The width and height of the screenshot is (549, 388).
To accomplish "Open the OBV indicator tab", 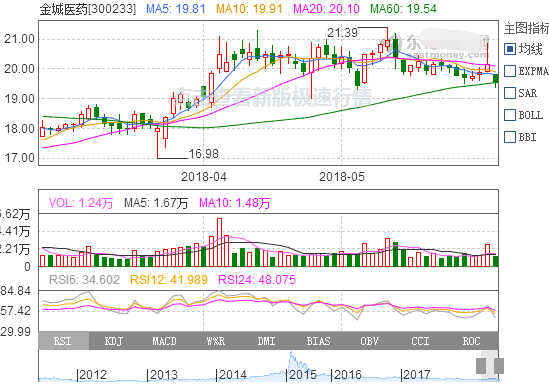I will coord(369,341).
